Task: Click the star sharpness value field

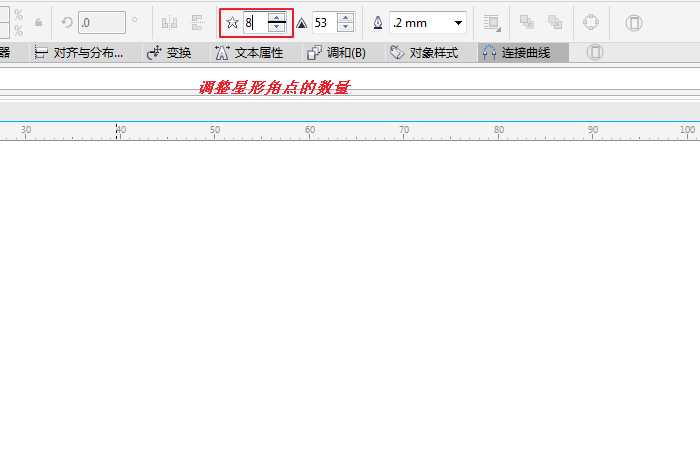Action: click(x=324, y=22)
